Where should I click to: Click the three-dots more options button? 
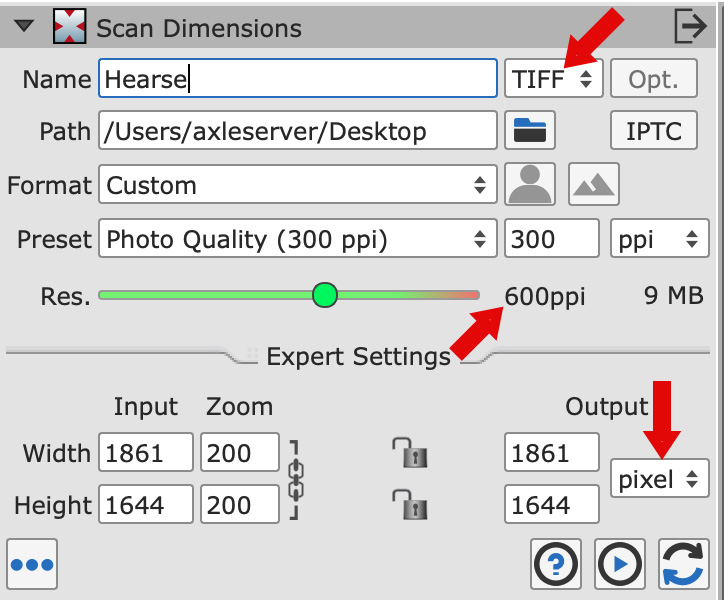(x=32, y=564)
